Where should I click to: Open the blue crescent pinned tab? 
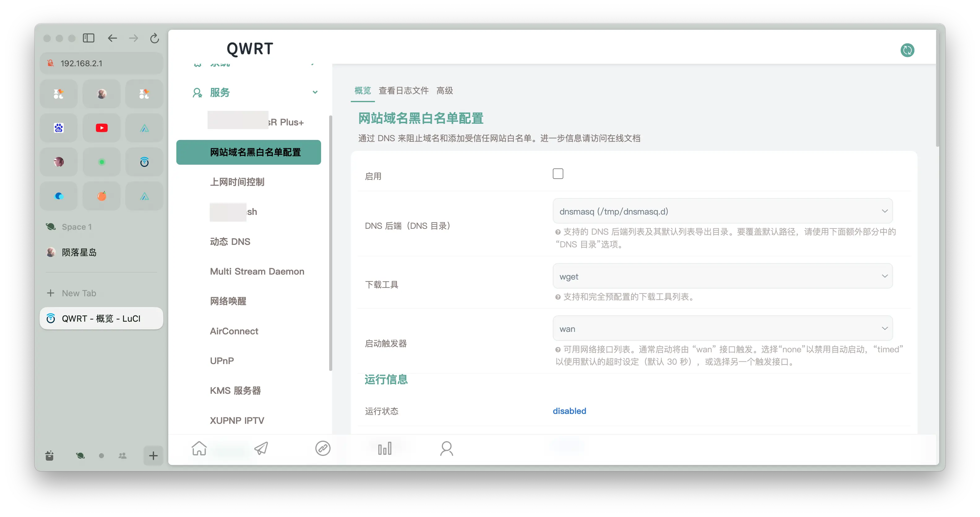pos(58,196)
